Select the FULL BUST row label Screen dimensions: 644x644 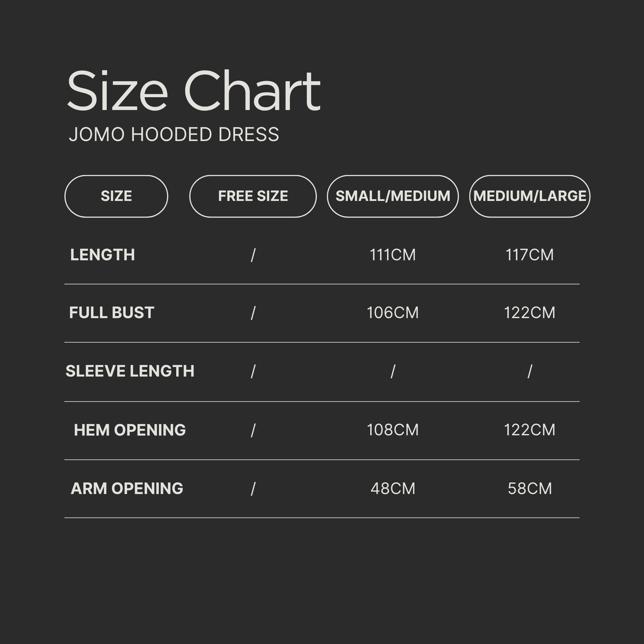coord(111,313)
